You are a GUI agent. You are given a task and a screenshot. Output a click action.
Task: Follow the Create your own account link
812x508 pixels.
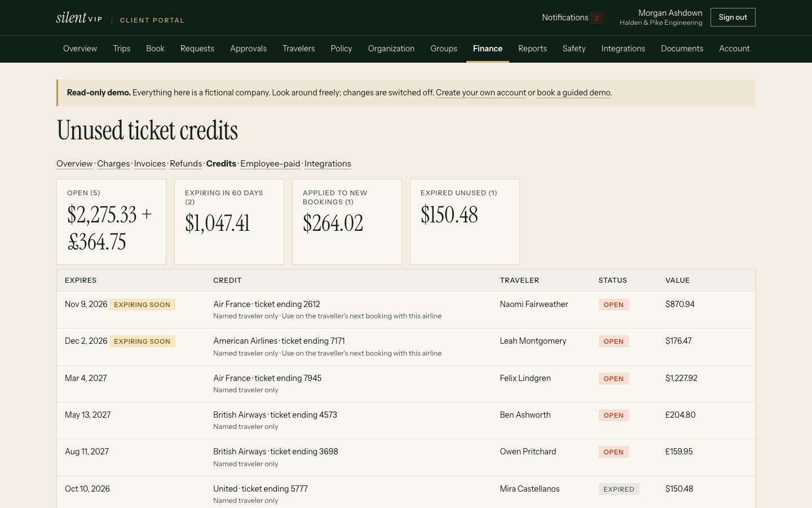(x=481, y=93)
